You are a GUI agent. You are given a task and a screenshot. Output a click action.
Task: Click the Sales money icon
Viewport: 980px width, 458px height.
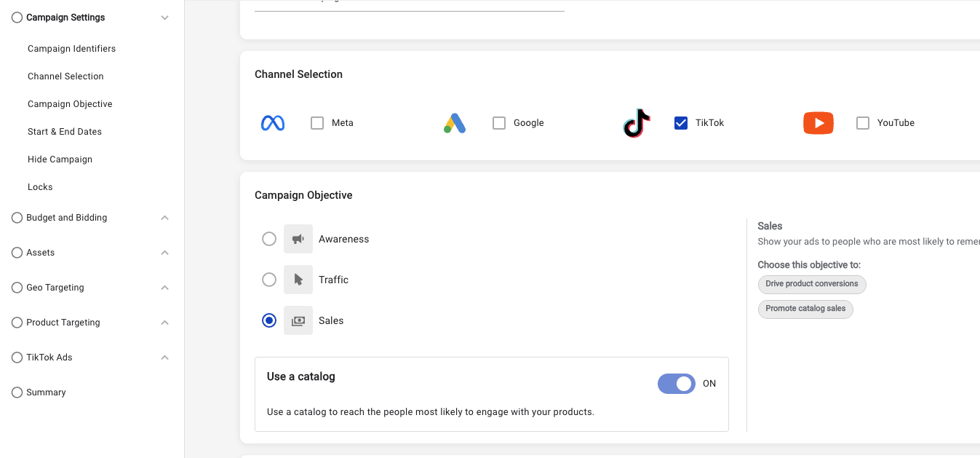[298, 320]
